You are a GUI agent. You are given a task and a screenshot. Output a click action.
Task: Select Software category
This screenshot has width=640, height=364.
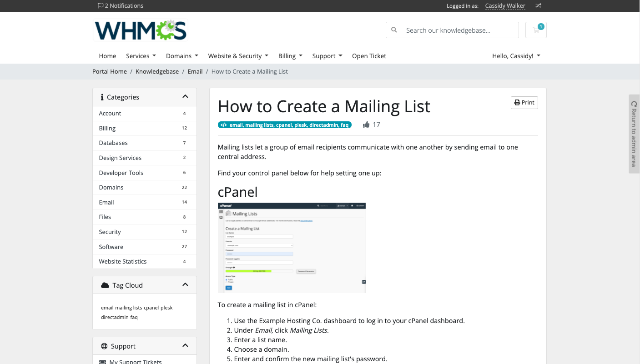coord(145,247)
